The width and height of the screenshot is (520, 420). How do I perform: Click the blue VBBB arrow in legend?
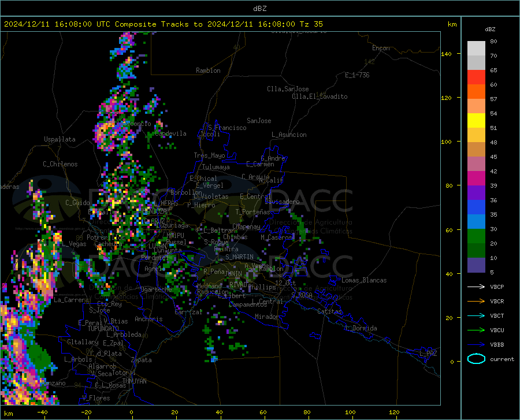tap(476, 344)
